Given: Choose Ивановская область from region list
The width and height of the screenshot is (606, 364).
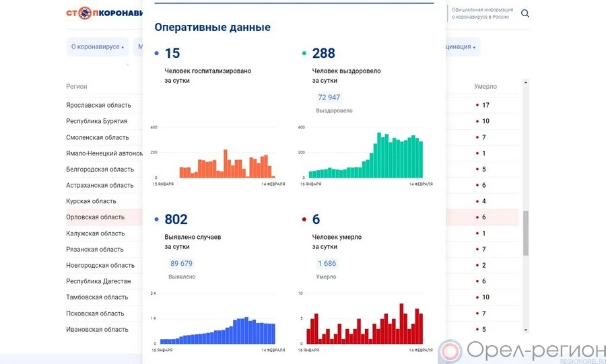Looking at the screenshot, I should point(97,330).
